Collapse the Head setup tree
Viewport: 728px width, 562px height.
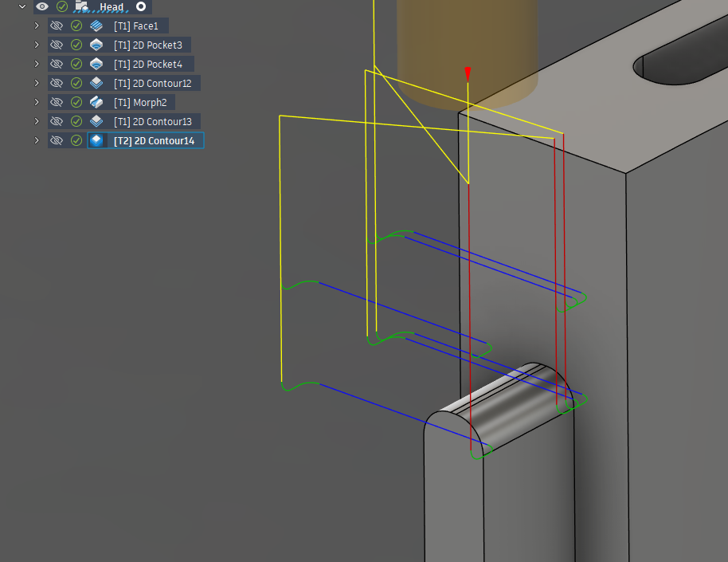click(x=22, y=6)
